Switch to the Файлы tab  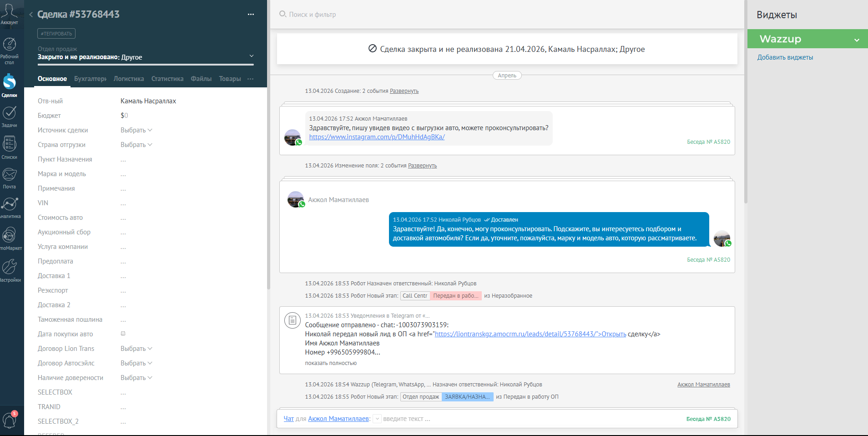pyautogui.click(x=201, y=79)
